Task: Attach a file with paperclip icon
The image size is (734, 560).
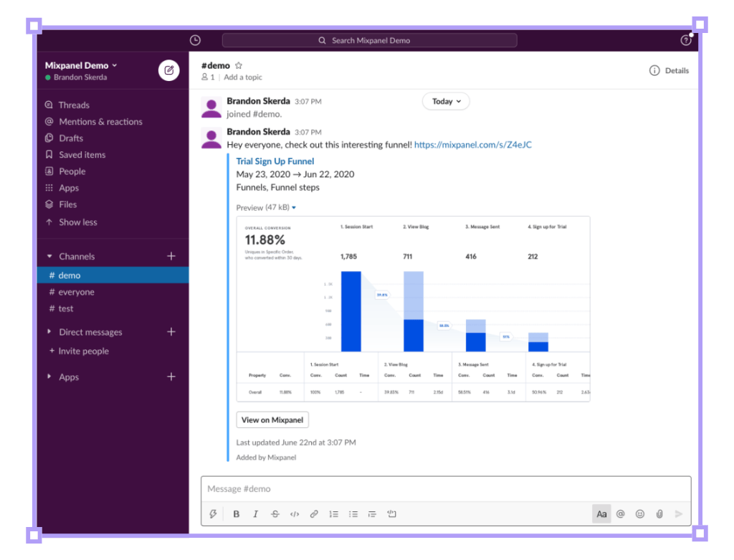Action: pyautogui.click(x=659, y=514)
